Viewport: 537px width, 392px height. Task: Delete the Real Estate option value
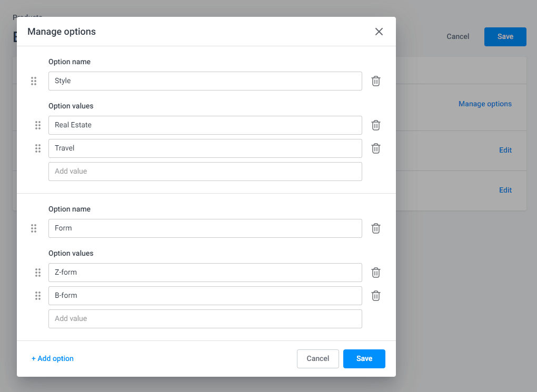pos(375,125)
